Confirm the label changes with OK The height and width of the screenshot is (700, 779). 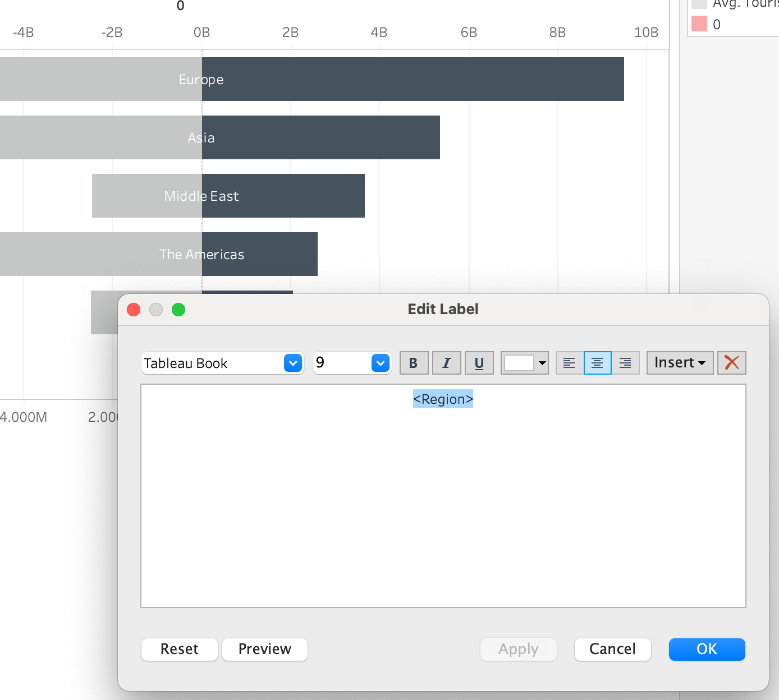(707, 649)
